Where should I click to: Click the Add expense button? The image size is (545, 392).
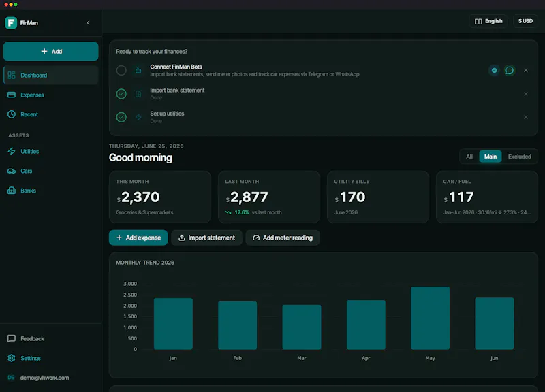(138, 238)
